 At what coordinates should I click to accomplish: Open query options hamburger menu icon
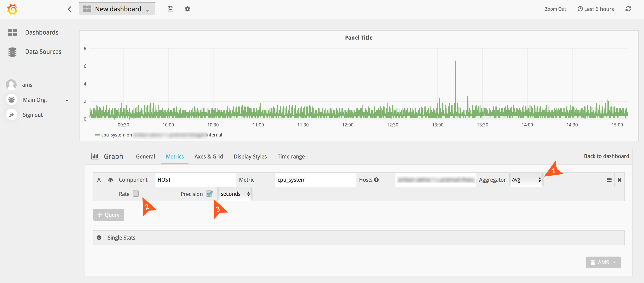point(609,180)
